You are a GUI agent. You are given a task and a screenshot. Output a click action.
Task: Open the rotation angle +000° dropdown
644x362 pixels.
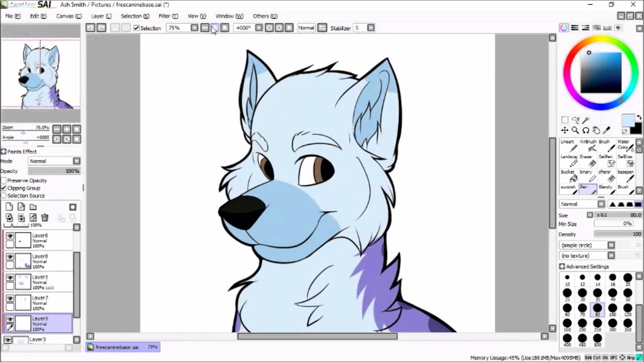[x=259, y=28]
